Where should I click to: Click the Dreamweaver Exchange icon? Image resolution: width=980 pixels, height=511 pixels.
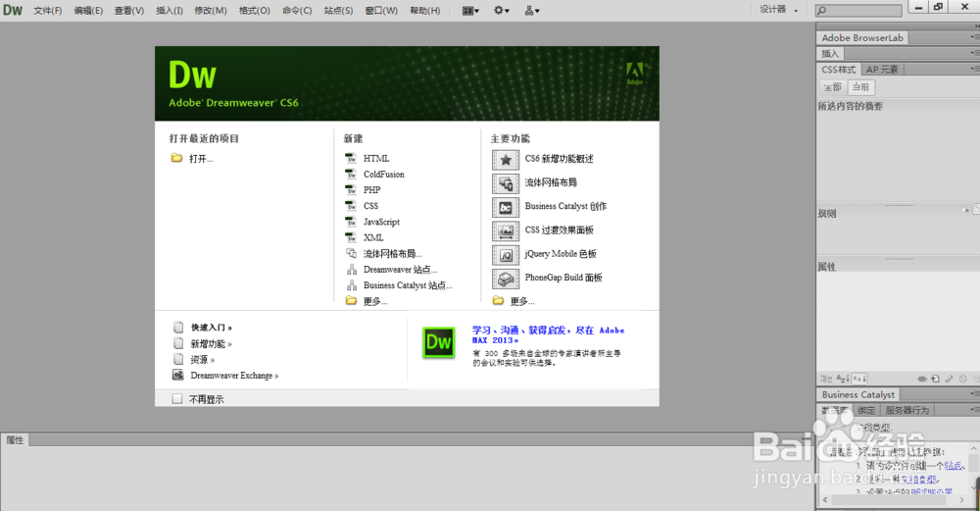[178, 376]
